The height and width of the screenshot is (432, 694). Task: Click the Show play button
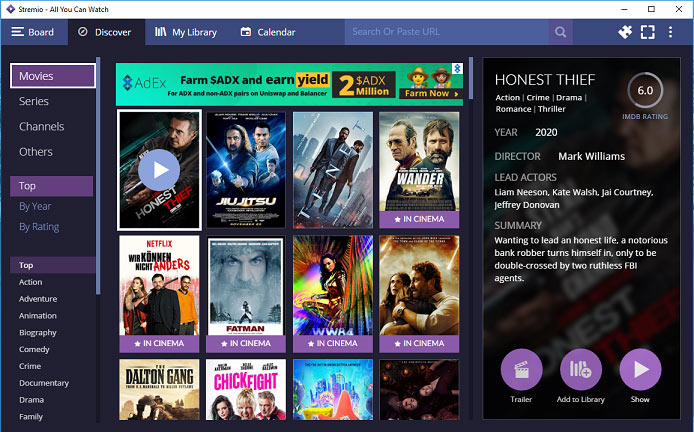pos(640,370)
